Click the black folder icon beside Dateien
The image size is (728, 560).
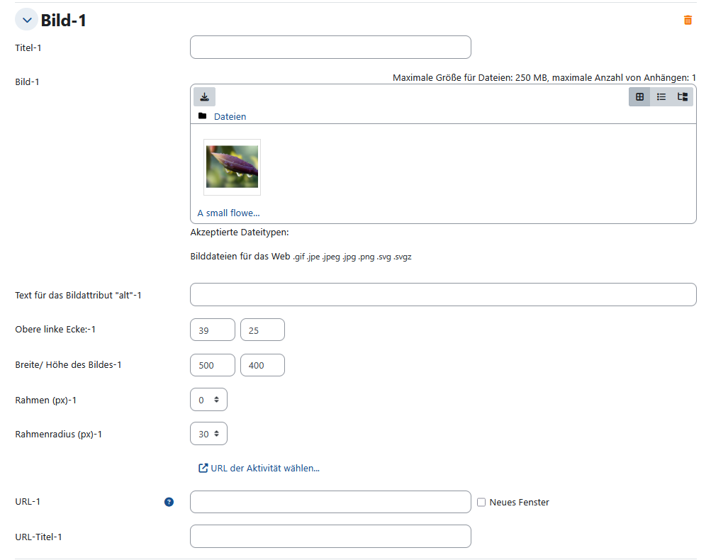coord(203,116)
